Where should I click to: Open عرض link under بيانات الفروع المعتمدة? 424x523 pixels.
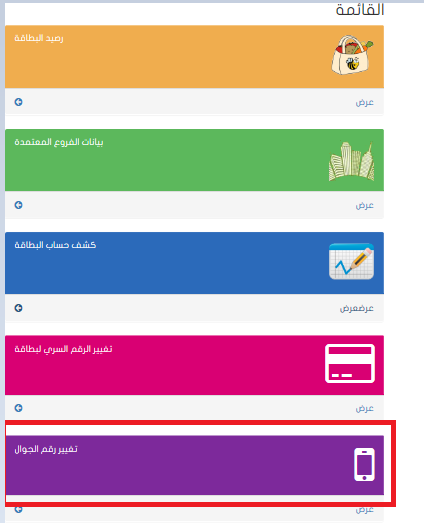click(x=365, y=205)
